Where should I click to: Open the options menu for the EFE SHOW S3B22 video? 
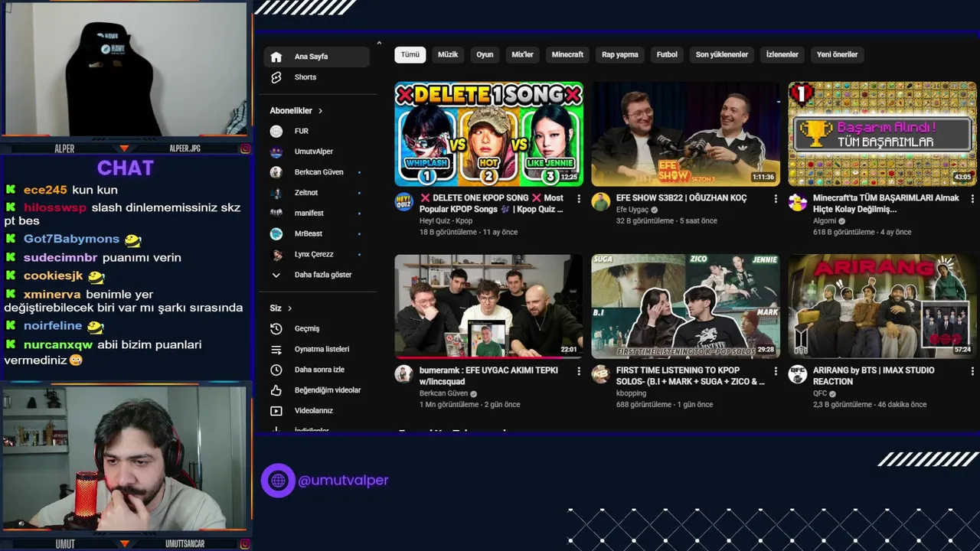click(x=776, y=199)
